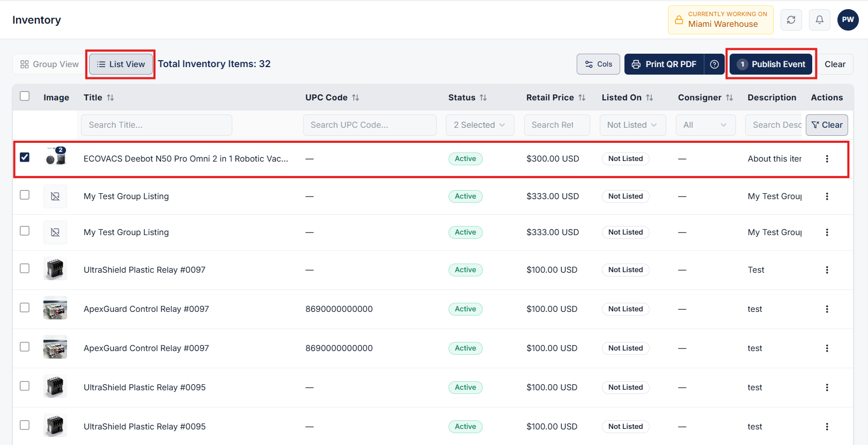Open actions menu for last UltraShield Relay #0095
This screenshot has width=868, height=445.
827,427
